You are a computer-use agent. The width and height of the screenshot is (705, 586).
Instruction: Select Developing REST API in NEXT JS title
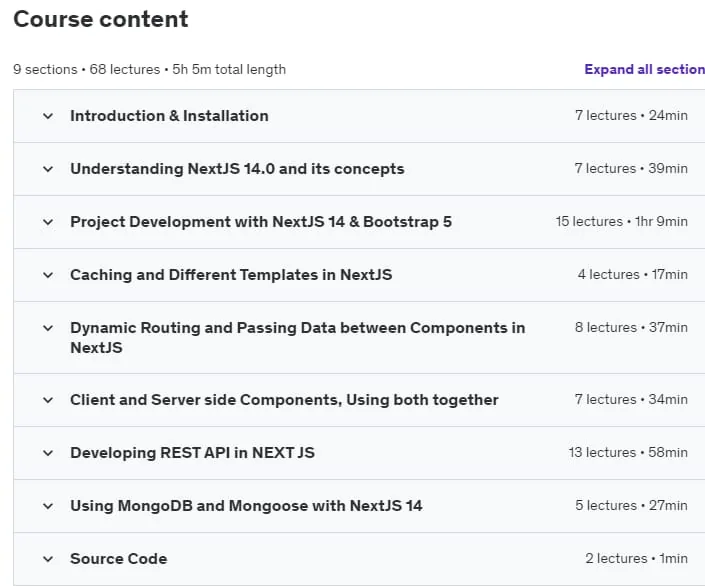[192, 453]
